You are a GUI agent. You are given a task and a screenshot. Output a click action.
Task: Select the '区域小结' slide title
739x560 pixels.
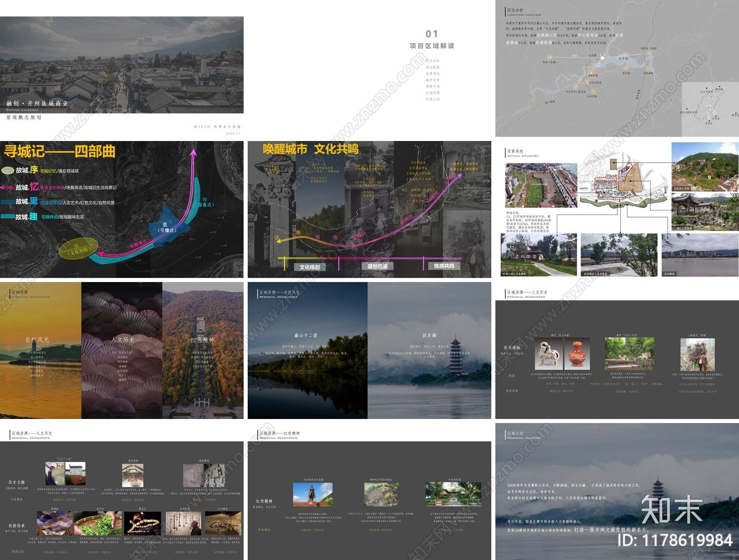pos(515,434)
